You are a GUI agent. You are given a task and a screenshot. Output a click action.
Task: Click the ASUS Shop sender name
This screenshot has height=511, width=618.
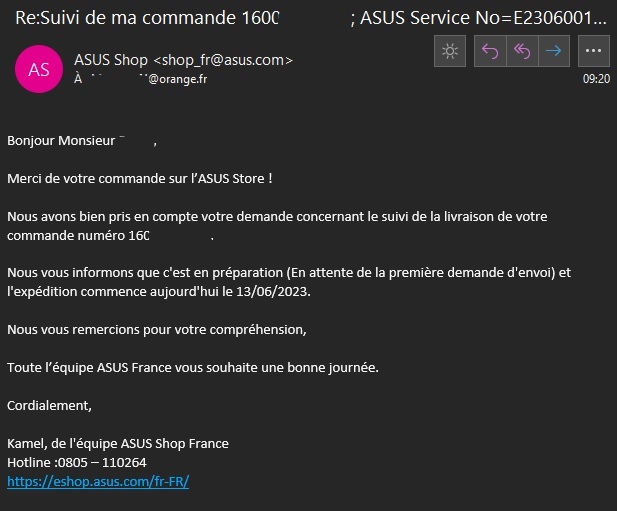111,60
